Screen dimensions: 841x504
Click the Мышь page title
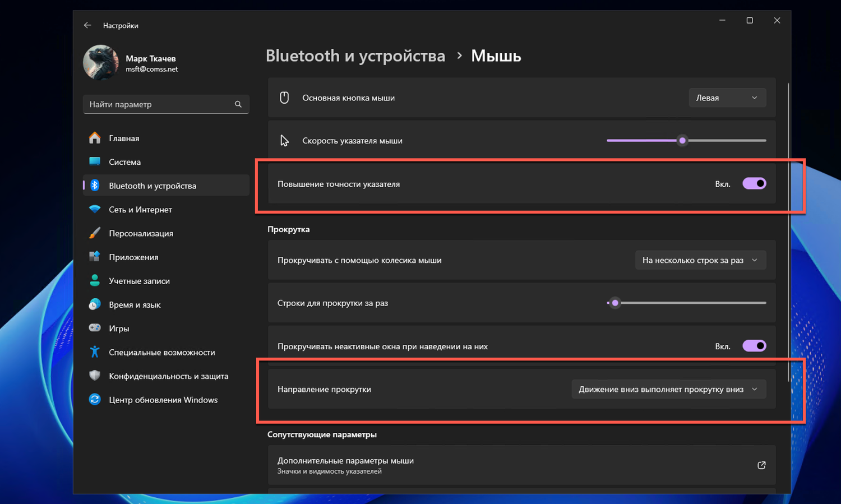[496, 56]
